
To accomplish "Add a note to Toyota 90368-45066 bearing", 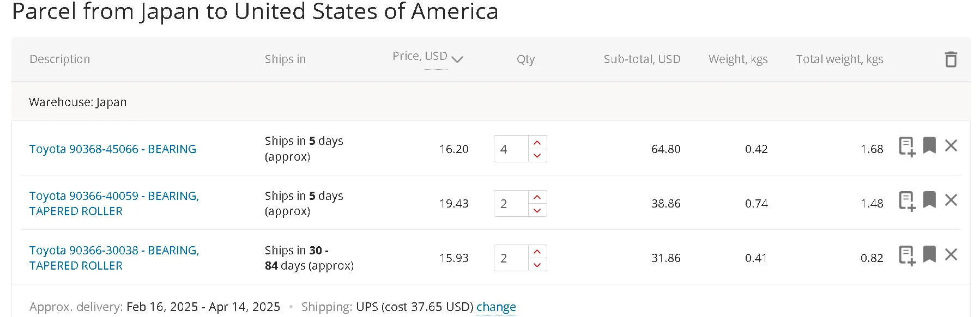I will tap(907, 147).
